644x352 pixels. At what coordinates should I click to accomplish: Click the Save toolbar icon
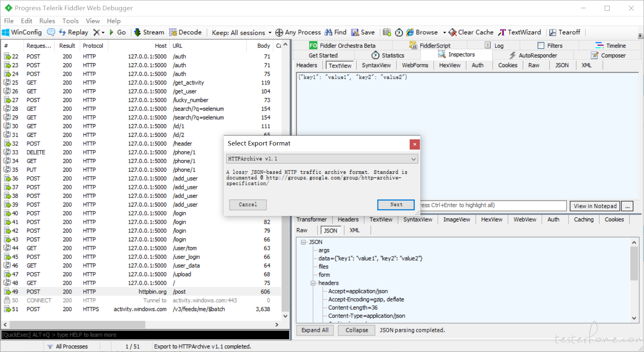(355, 32)
